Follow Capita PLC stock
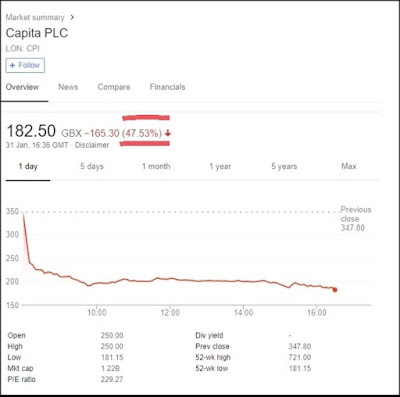Viewport: 400px width, 397px height. [x=25, y=65]
